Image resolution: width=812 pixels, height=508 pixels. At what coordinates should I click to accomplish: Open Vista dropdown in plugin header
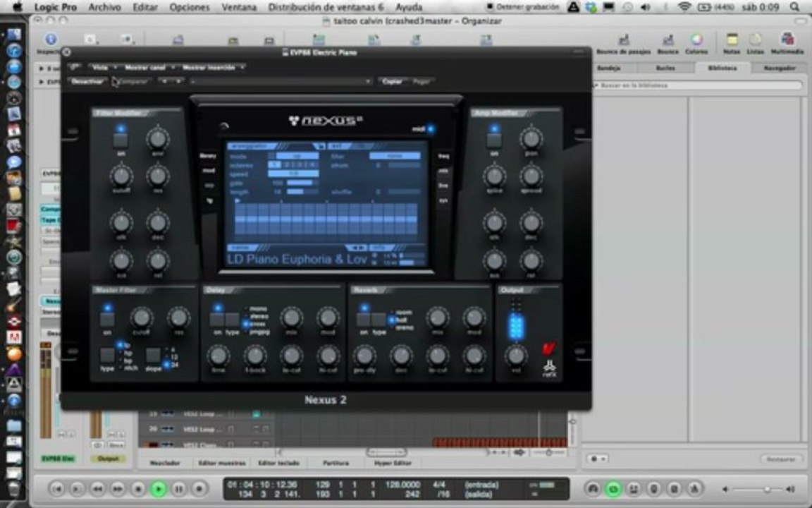click(103, 68)
